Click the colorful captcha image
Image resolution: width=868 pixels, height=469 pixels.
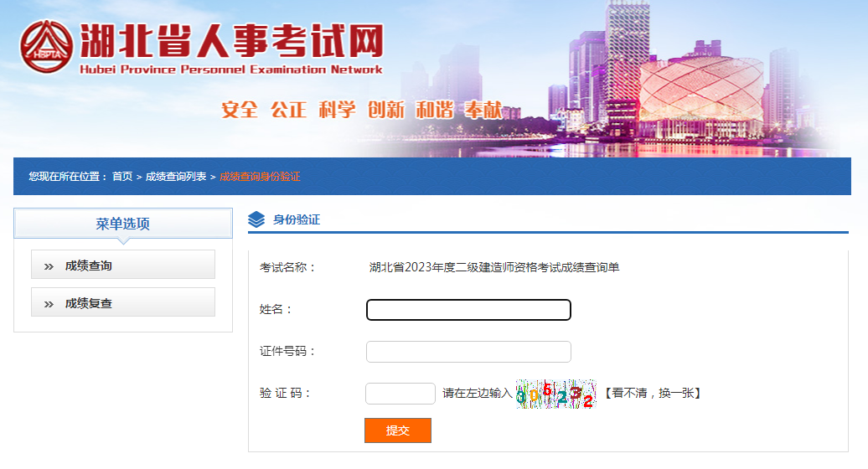(x=555, y=394)
